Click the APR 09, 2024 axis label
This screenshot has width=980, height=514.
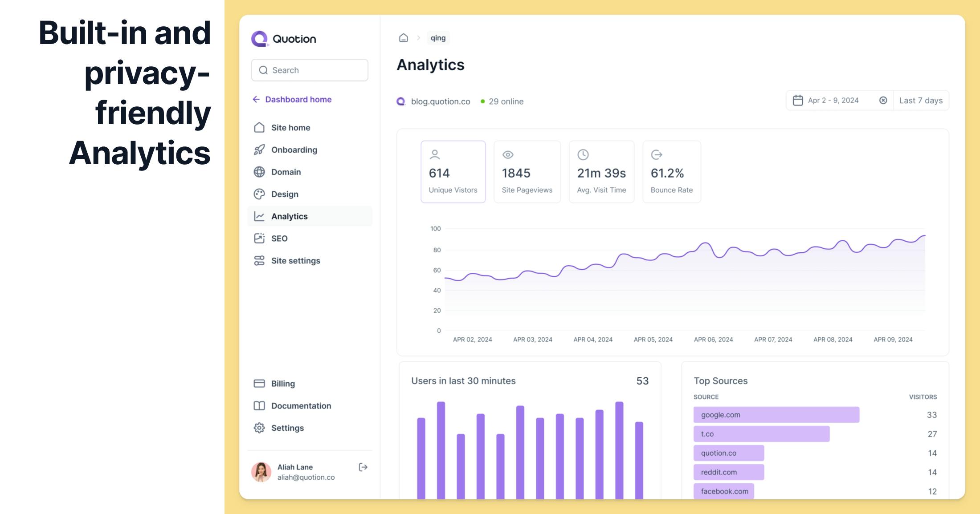(x=893, y=340)
